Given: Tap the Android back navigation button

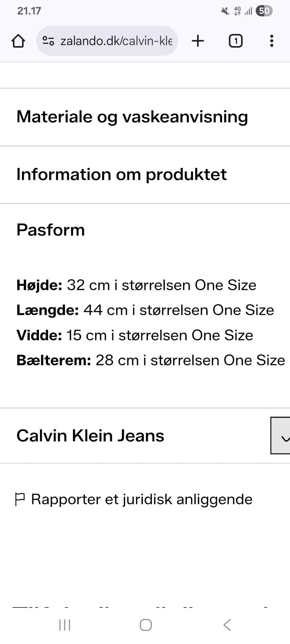Looking at the screenshot, I should pyautogui.click(x=227, y=625).
